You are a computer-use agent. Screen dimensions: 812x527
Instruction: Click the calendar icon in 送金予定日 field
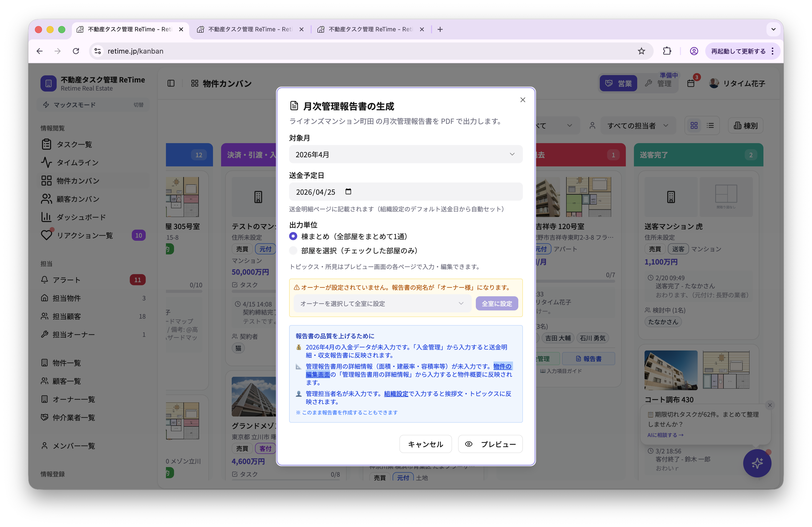[348, 191]
